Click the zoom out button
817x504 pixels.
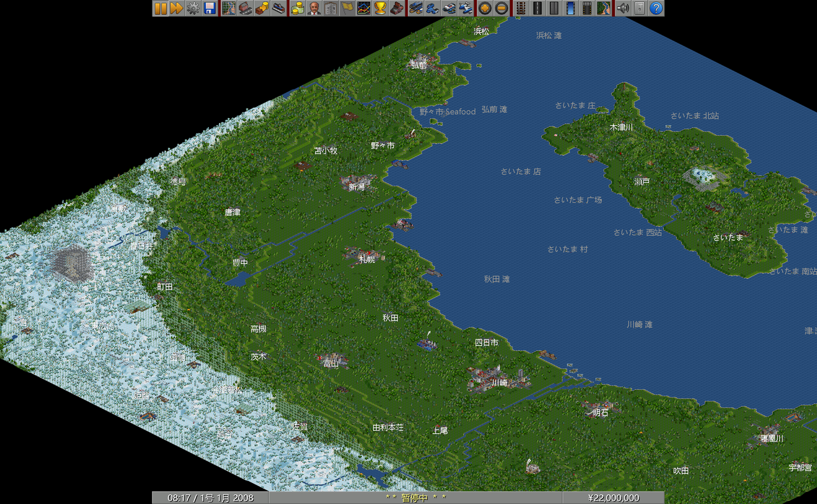pyautogui.click(x=502, y=8)
